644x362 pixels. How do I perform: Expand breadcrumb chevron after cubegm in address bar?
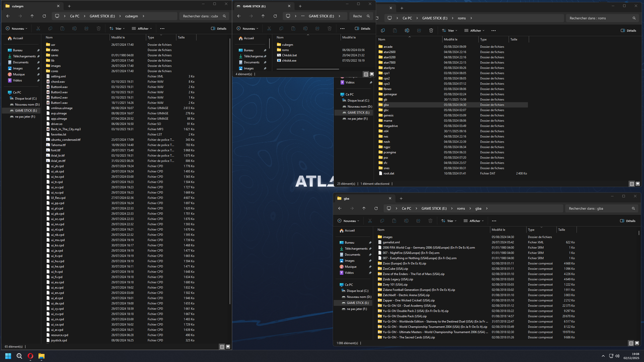click(142, 16)
